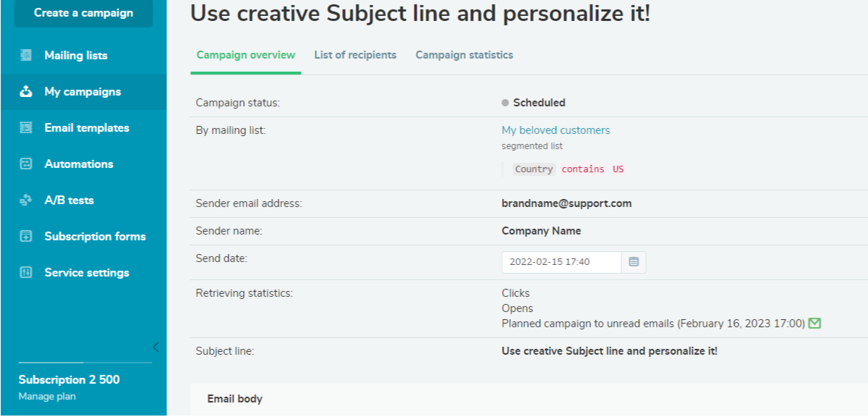
Task: Open the My beloved customers mailing list
Action: [555, 130]
